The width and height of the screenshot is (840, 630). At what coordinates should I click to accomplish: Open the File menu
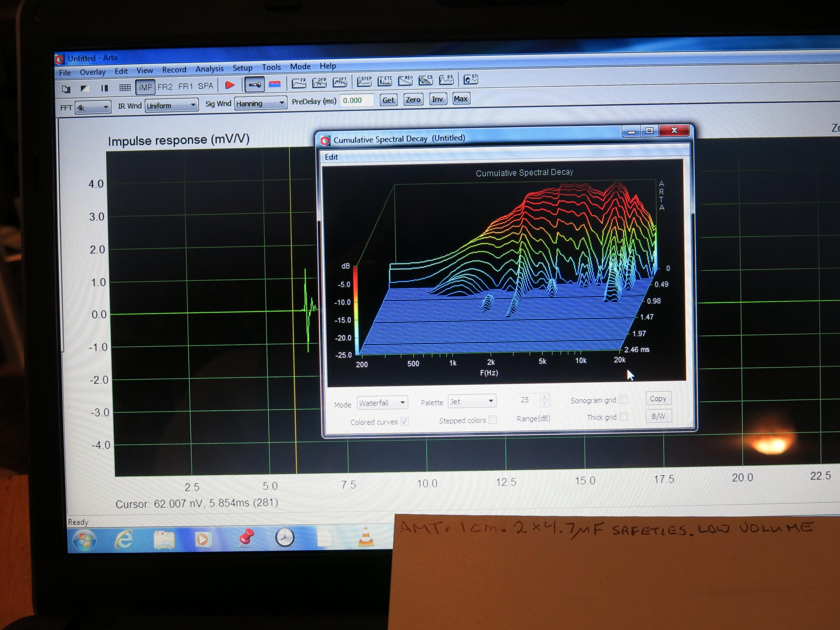click(x=65, y=73)
